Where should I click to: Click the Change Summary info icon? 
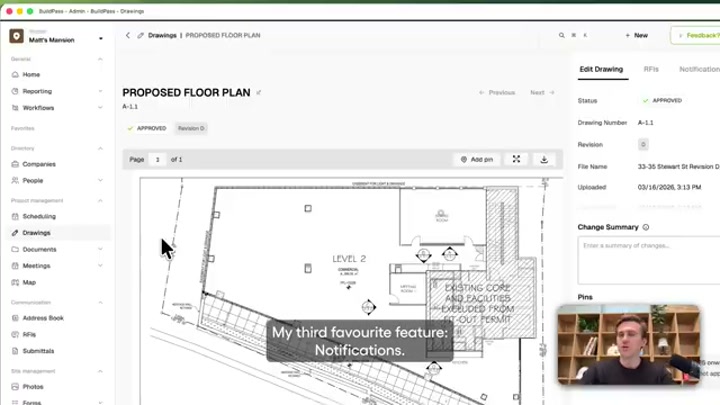click(646, 227)
